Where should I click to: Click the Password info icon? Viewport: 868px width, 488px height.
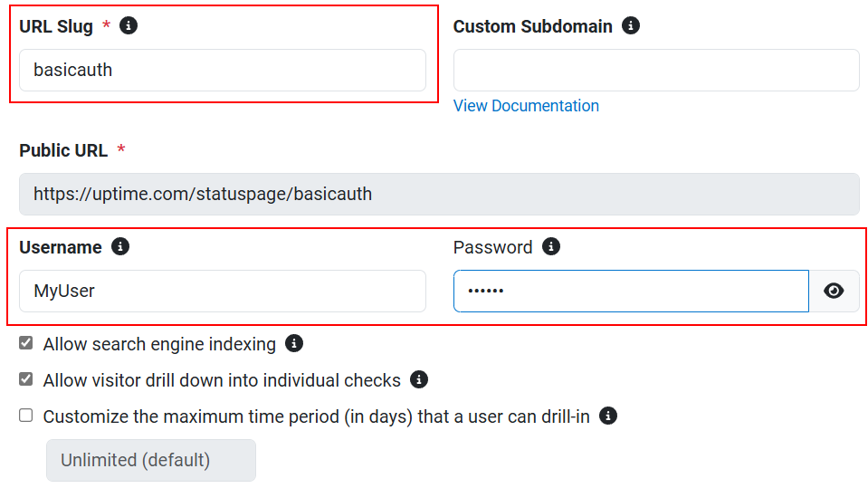pyautogui.click(x=551, y=246)
